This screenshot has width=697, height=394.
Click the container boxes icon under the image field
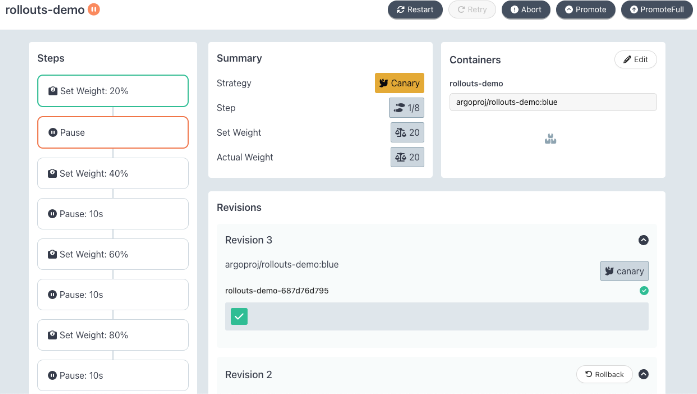click(x=550, y=139)
